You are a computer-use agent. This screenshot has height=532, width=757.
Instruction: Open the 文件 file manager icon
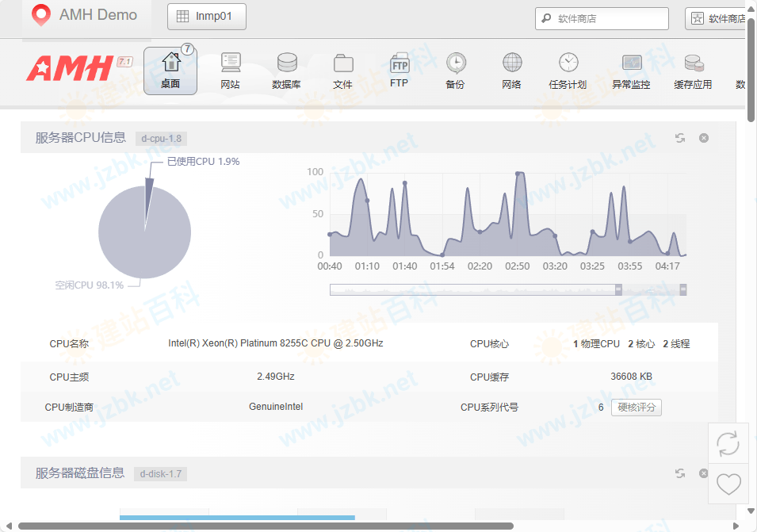tap(342, 70)
